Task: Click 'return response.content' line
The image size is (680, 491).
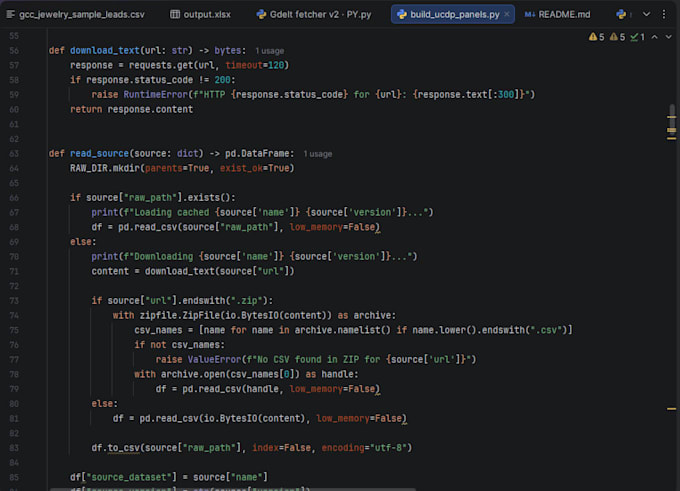Action: [x=131, y=109]
